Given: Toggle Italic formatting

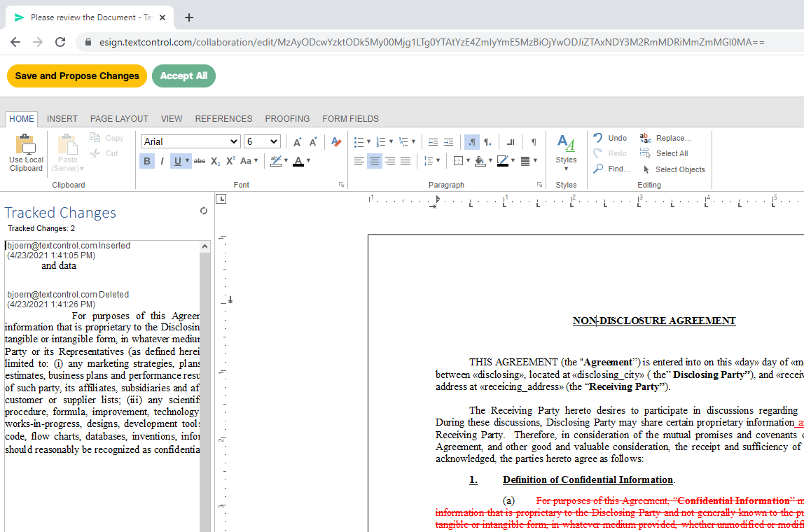Looking at the screenshot, I should coord(162,161).
